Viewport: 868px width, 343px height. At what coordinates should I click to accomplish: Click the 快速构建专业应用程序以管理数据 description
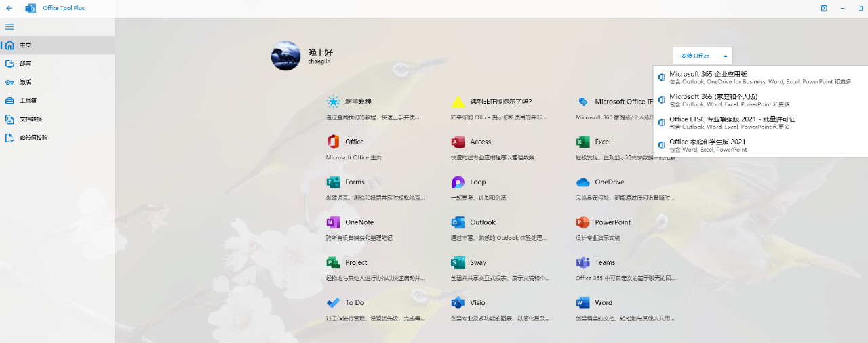coord(492,157)
